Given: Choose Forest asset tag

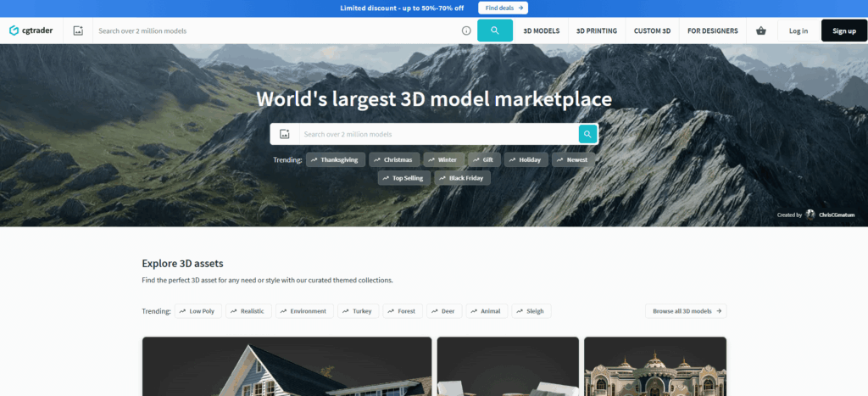Looking at the screenshot, I should point(403,311).
